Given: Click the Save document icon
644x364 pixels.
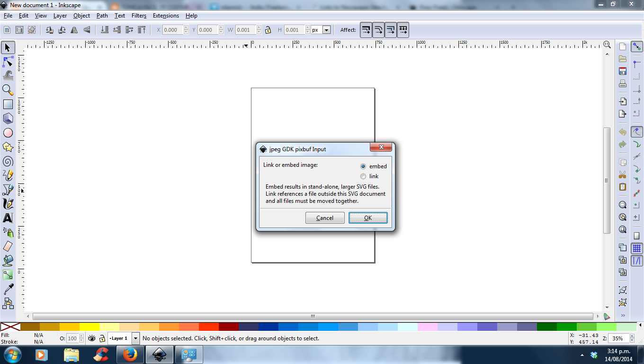Looking at the screenshot, I should coord(623,72).
